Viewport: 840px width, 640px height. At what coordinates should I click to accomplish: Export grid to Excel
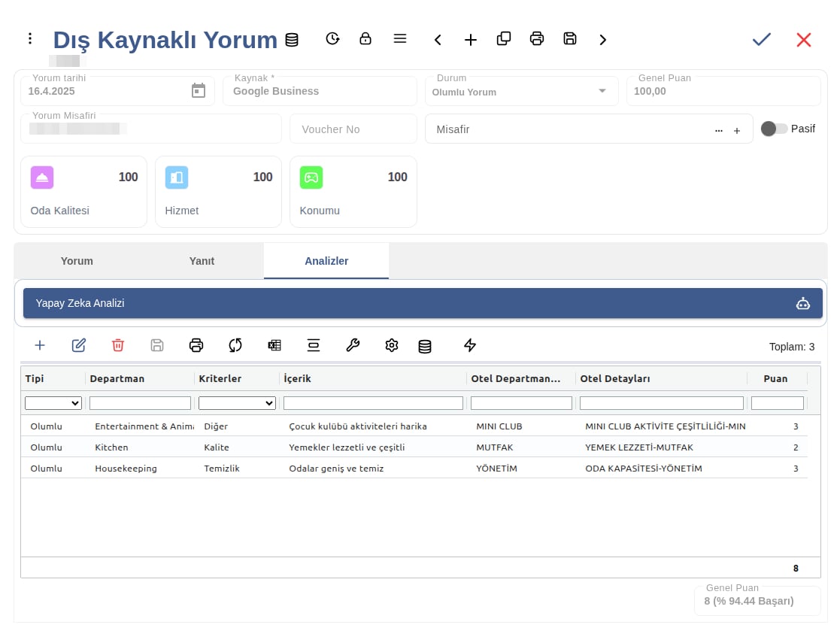pos(274,345)
